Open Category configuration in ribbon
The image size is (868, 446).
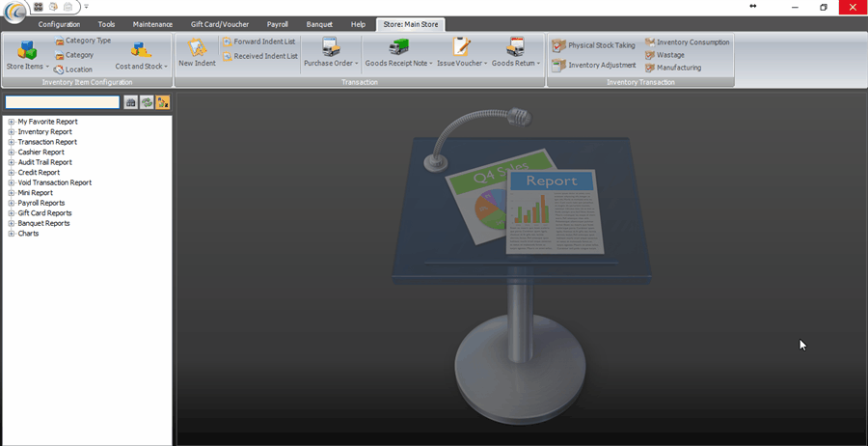click(74, 55)
